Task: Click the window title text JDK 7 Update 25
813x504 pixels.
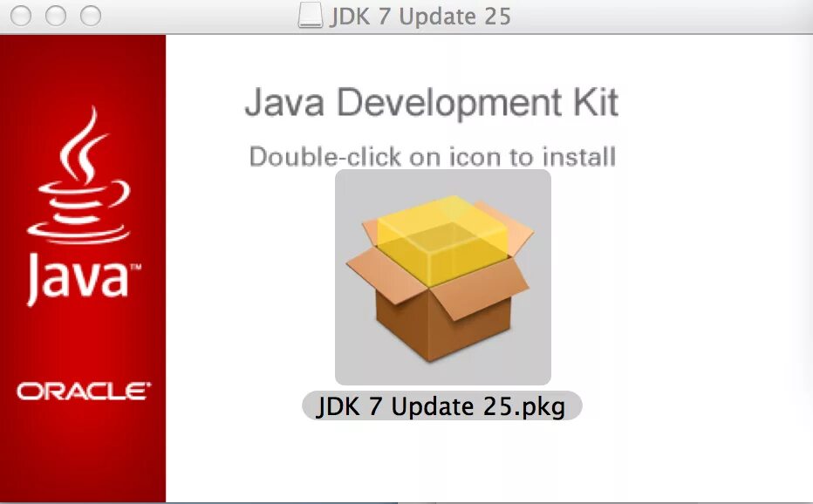Action: coord(420,16)
